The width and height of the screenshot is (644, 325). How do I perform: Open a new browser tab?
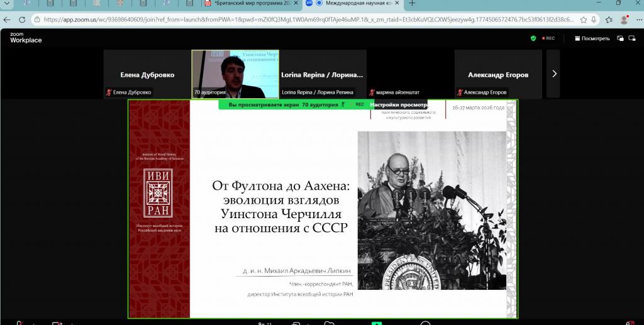coord(413,4)
